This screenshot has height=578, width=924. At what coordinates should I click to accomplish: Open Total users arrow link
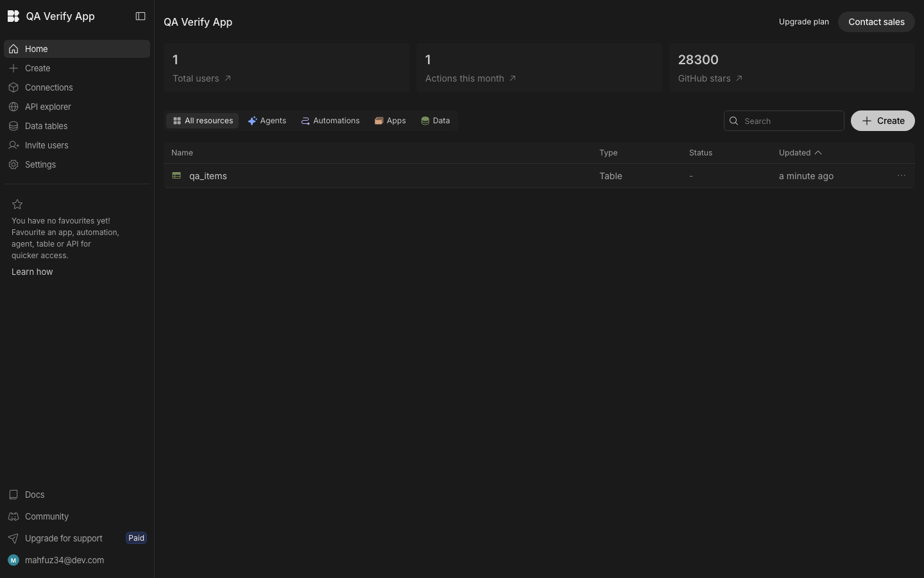pos(227,78)
